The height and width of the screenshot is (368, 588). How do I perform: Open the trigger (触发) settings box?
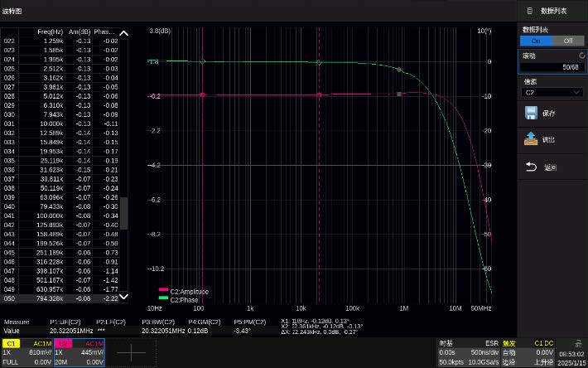coord(528,352)
